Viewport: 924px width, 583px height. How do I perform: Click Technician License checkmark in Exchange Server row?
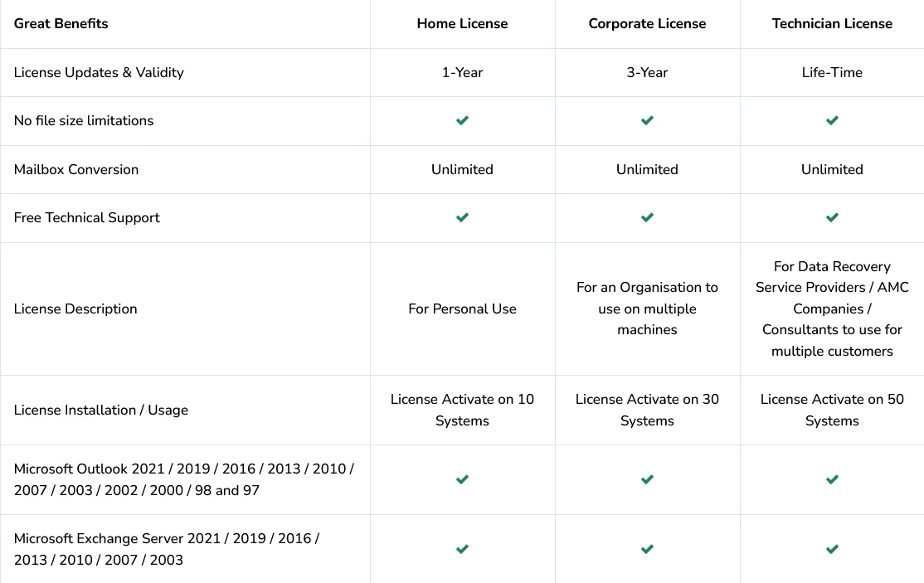coord(832,549)
